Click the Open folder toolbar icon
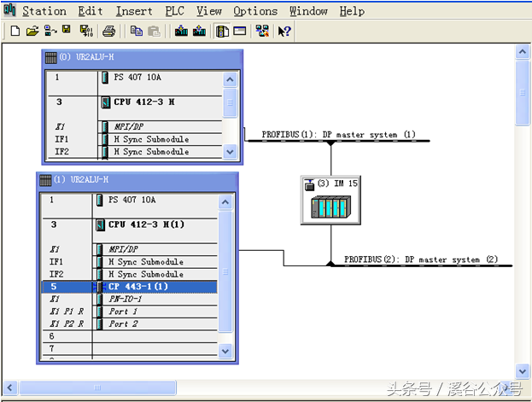The width and height of the screenshot is (532, 402). pyautogui.click(x=32, y=31)
